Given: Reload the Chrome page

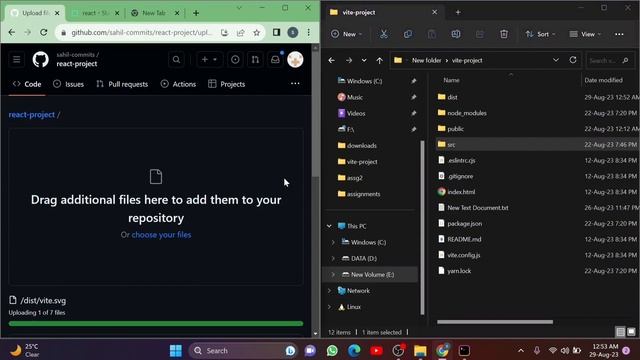Looking at the screenshot, I should pos(44,32).
